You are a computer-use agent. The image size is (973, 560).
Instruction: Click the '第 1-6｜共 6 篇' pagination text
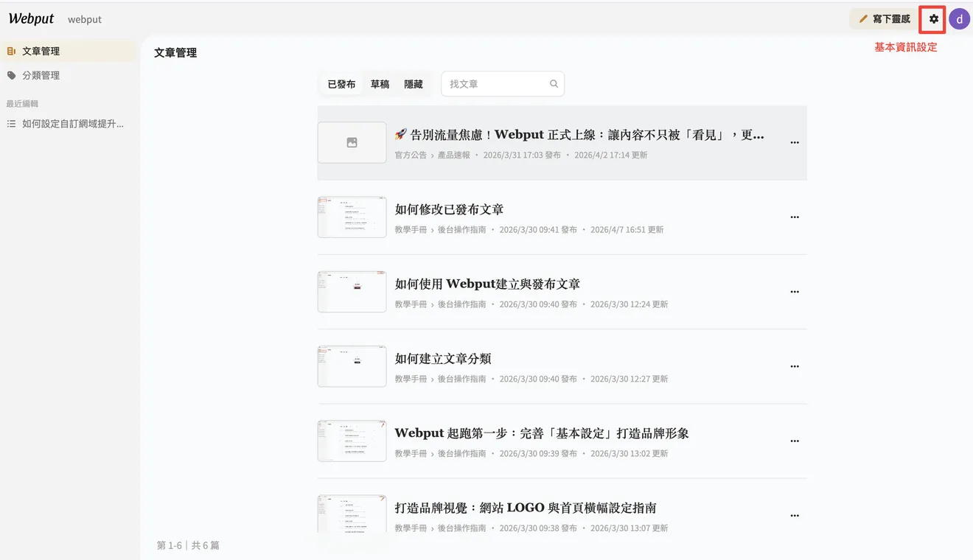[188, 545]
